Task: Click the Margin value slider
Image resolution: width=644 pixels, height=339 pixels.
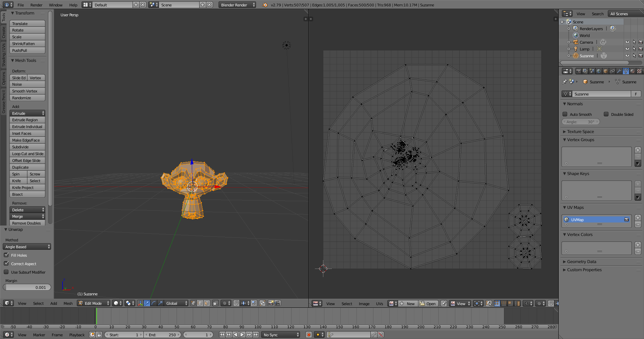Action: pyautogui.click(x=27, y=287)
